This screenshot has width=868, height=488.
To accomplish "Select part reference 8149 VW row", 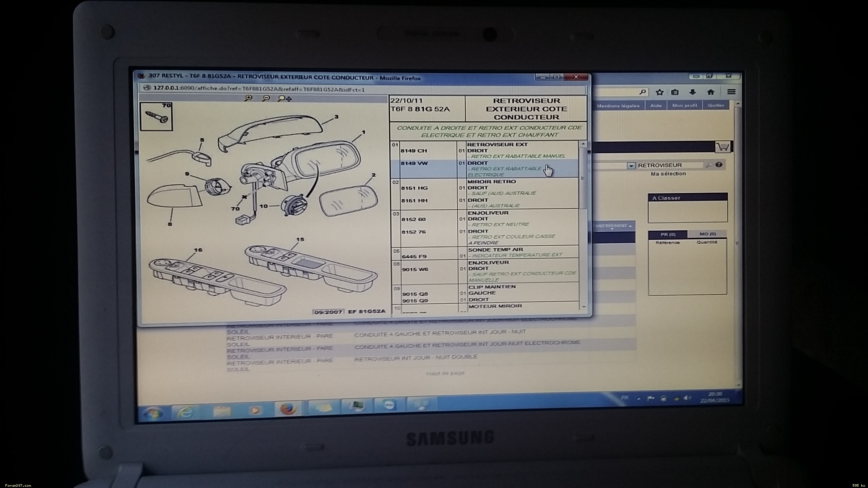I will [x=414, y=164].
